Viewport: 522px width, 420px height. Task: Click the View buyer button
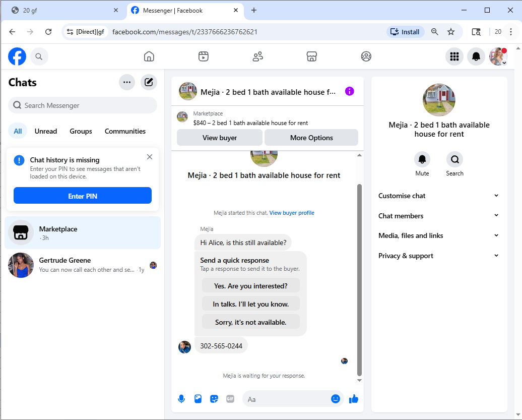pyautogui.click(x=220, y=138)
